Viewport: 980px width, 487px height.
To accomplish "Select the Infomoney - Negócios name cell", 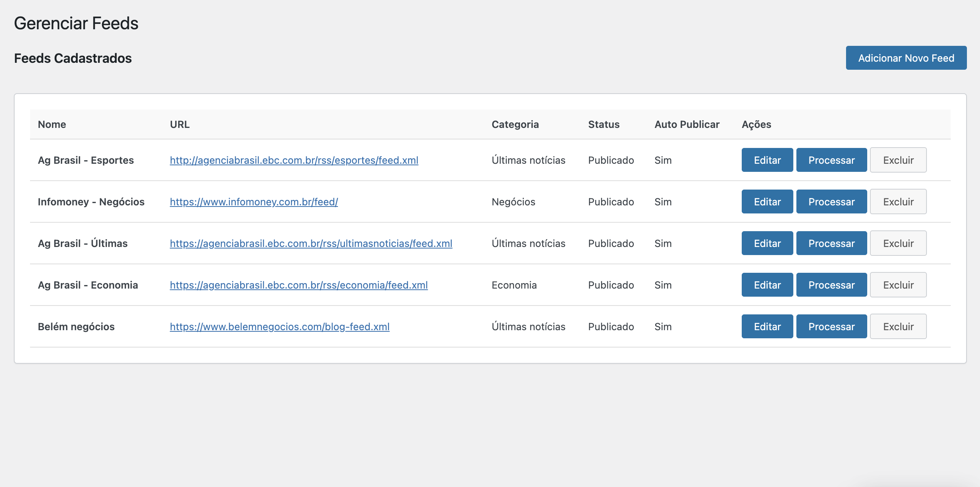I will [91, 202].
